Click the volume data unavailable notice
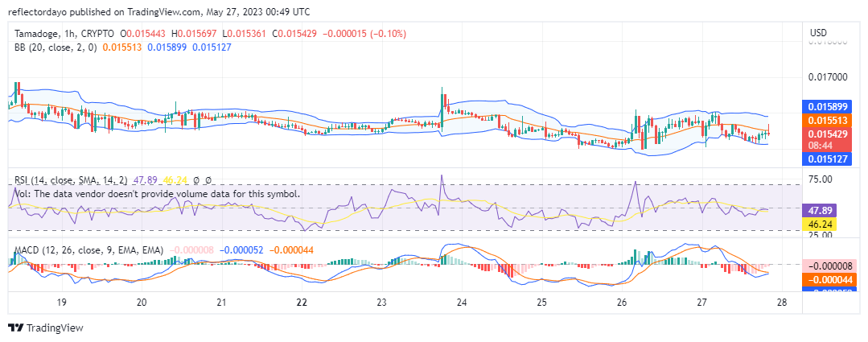 pos(157,194)
